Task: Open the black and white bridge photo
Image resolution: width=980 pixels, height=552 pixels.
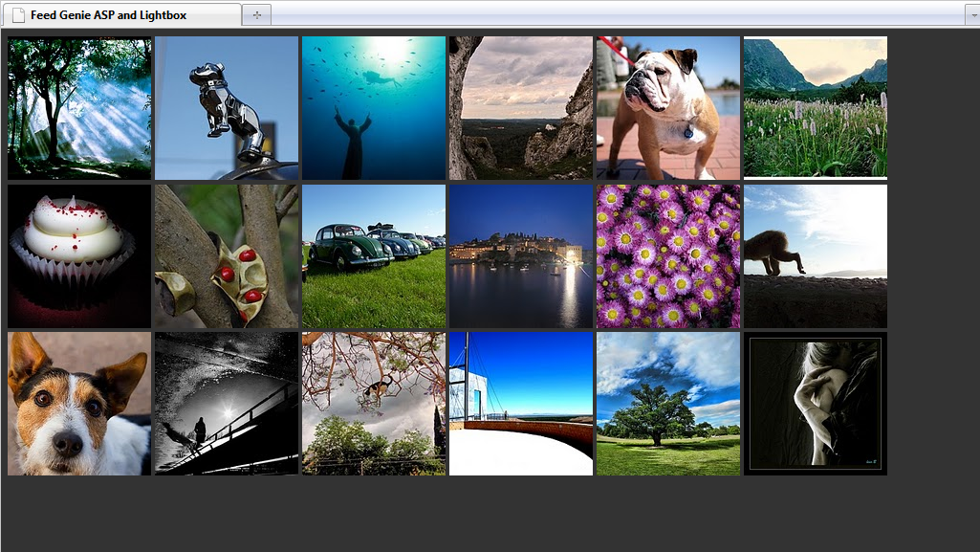Action: [x=227, y=403]
